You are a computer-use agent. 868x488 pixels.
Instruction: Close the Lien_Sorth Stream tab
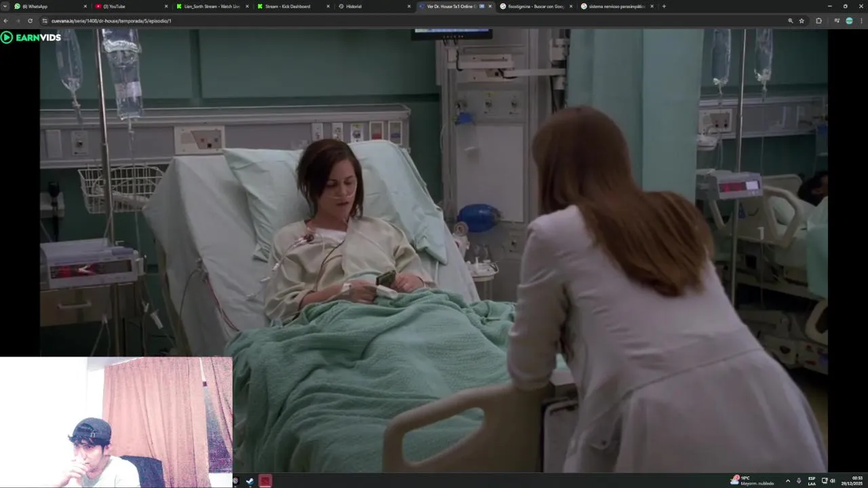click(248, 6)
